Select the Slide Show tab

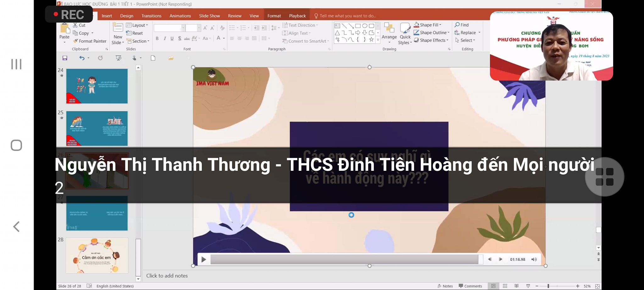(209, 16)
